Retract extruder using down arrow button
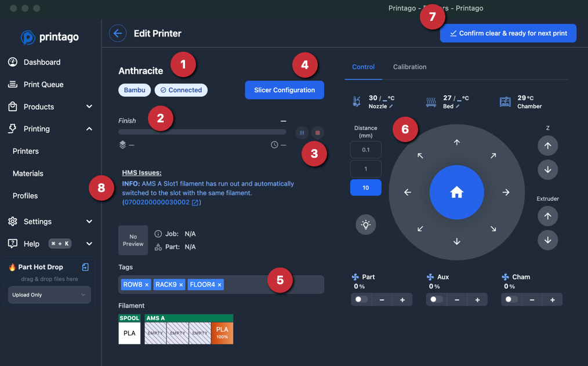 tap(547, 240)
